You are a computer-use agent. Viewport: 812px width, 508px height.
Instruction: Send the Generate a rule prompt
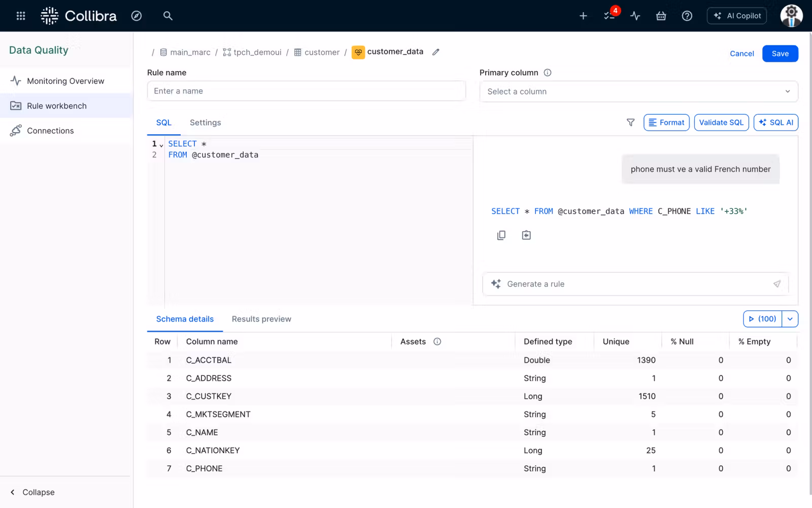tap(776, 284)
